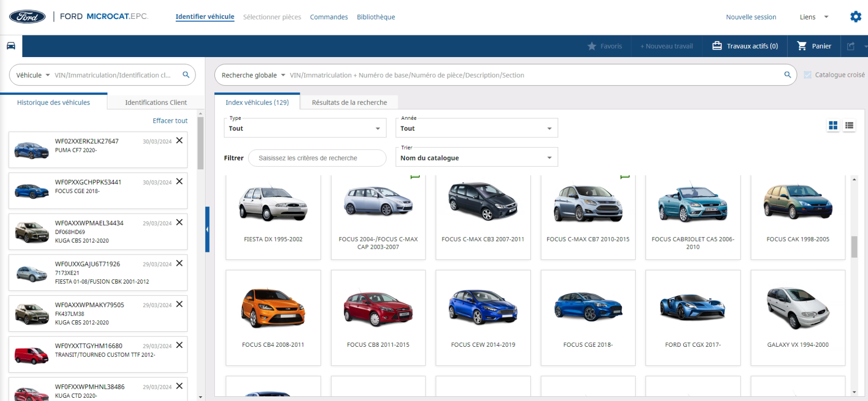Click the Favoris star icon
The height and width of the screenshot is (401, 868).
click(592, 46)
